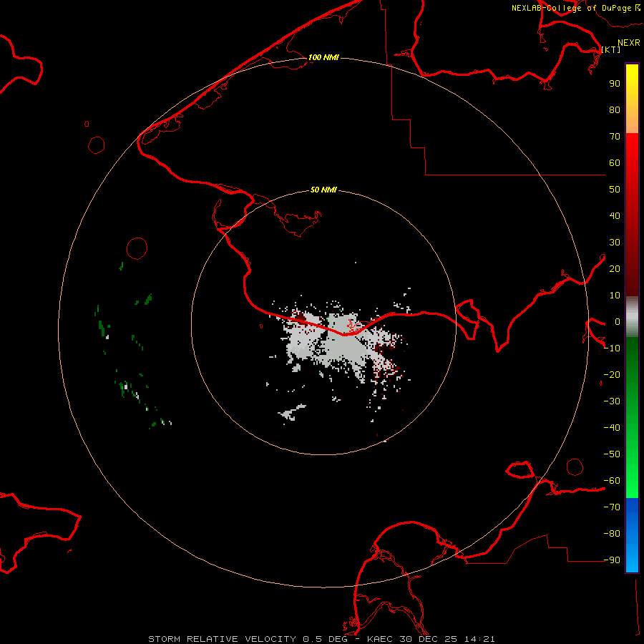
Task: Click the -60 value on velocity scale
Action: 612,481
